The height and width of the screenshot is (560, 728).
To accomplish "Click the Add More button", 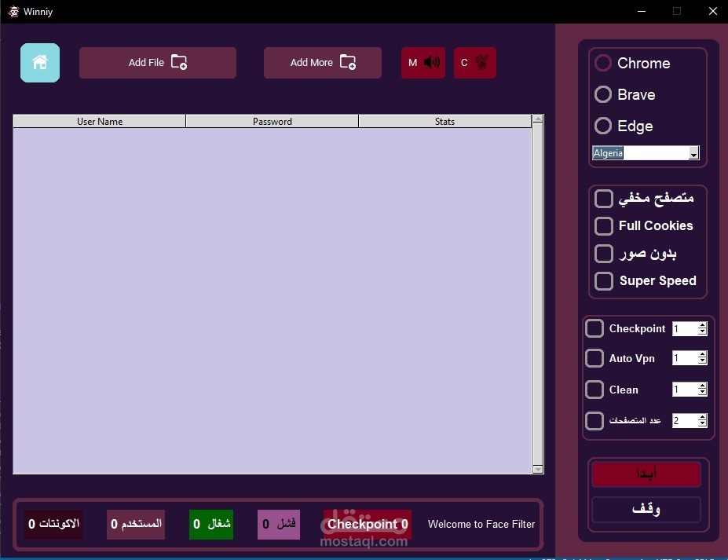I will [x=323, y=63].
